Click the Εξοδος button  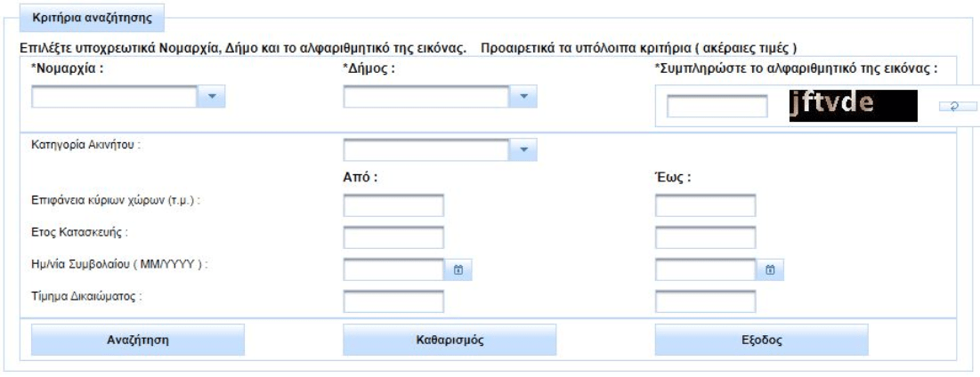[x=761, y=341]
